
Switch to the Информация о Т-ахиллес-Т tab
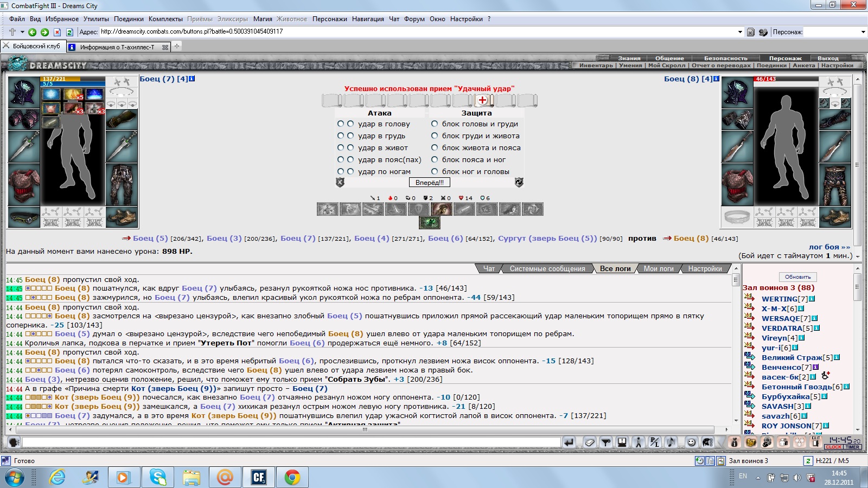tap(117, 47)
